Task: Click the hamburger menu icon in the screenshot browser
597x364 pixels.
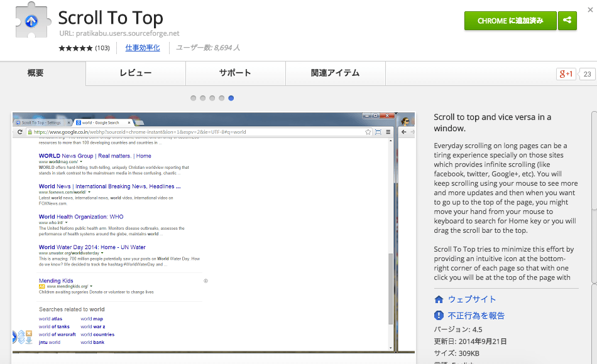Action: pos(388,132)
